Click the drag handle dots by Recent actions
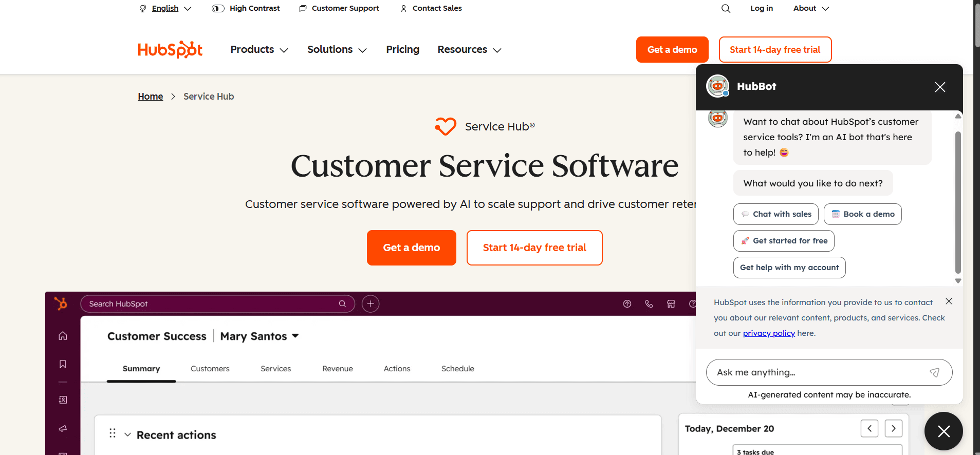This screenshot has width=980, height=455. (x=113, y=433)
